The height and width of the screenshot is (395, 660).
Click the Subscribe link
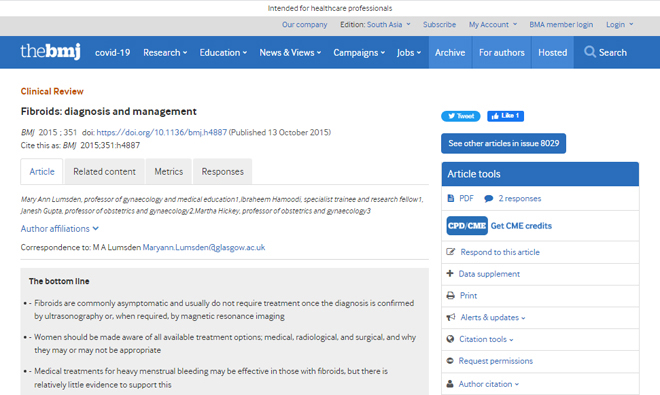[439, 25]
